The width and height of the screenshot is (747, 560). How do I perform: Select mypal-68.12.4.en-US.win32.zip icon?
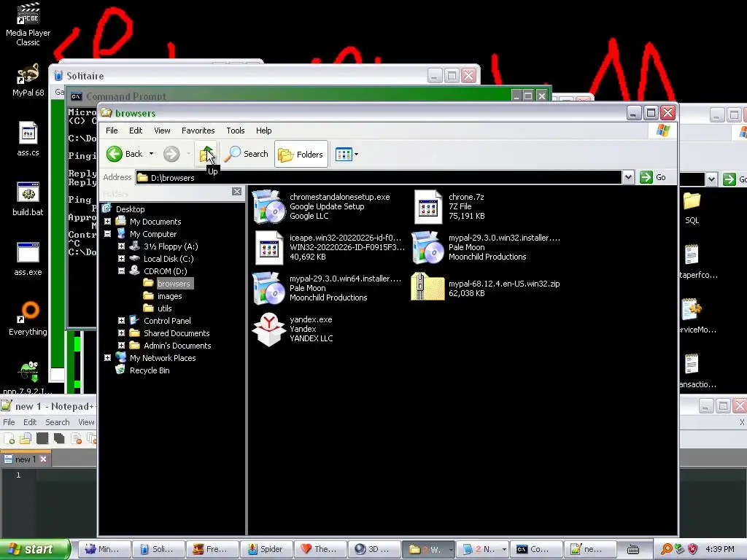[x=427, y=287]
